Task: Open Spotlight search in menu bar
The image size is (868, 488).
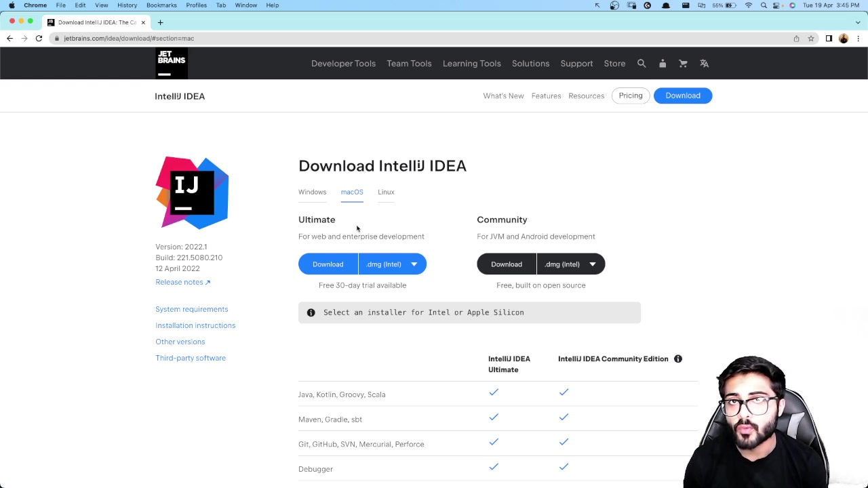Action: pos(764,5)
